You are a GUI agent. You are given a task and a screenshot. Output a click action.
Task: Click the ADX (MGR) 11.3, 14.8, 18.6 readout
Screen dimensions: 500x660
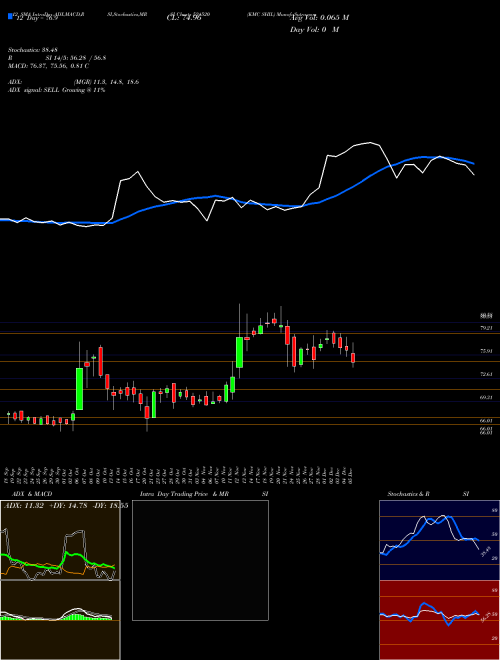76,82
